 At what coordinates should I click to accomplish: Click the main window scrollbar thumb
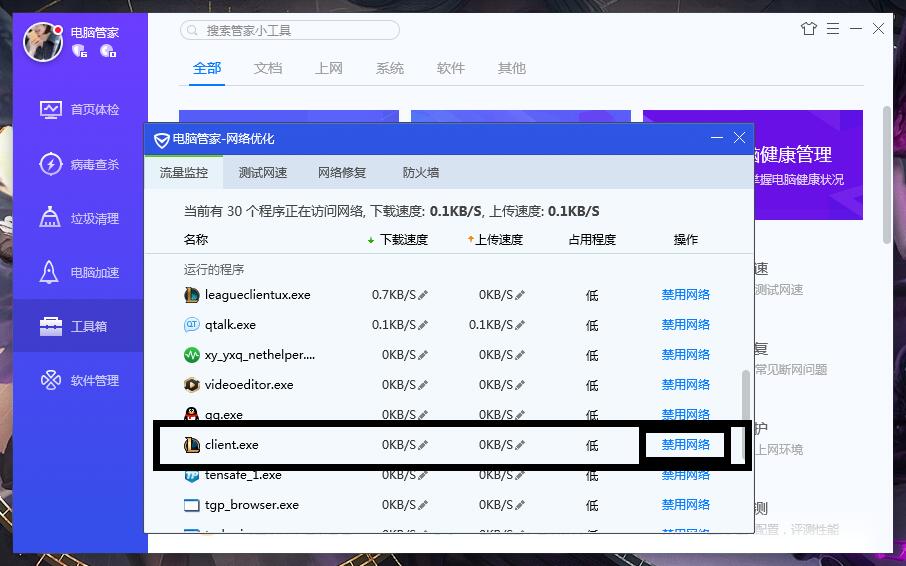tap(888, 174)
